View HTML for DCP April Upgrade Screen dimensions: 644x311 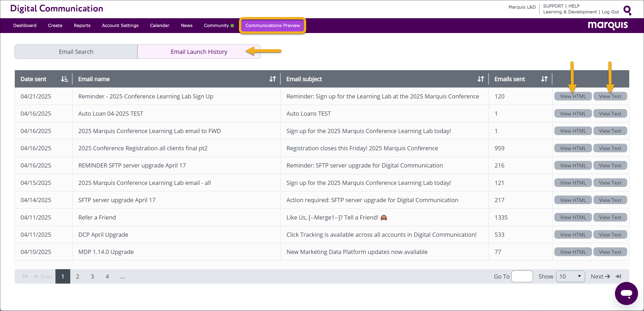tap(573, 235)
